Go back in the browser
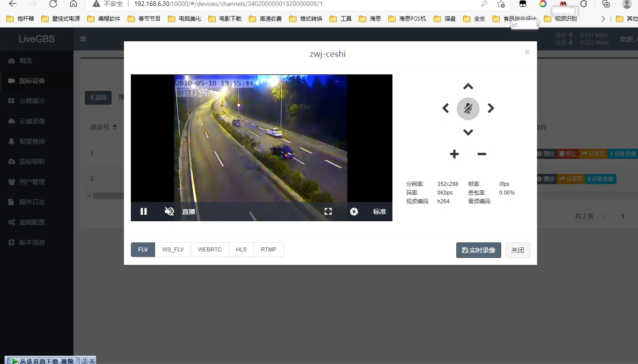The image size is (638, 364). point(13,4)
